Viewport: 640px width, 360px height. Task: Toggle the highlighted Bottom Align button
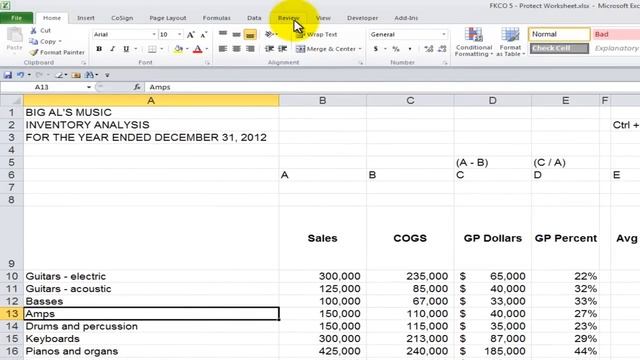250,35
